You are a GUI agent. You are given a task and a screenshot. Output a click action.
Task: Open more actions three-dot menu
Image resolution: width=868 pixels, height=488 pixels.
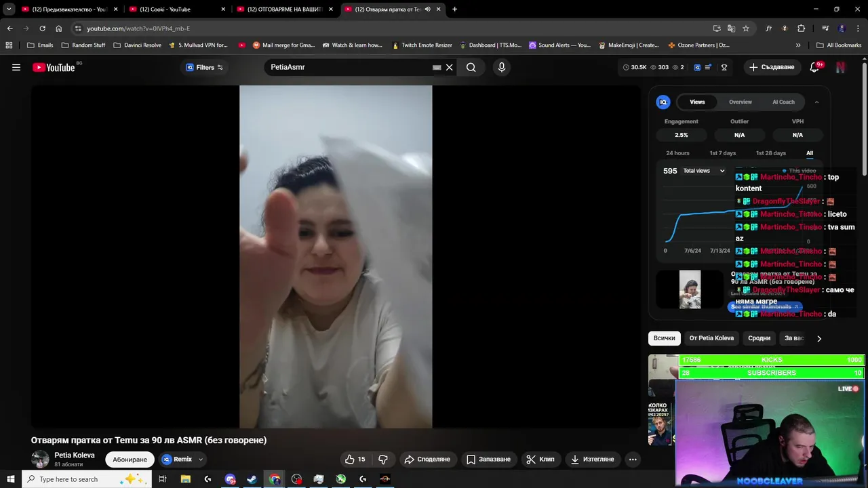633,459
